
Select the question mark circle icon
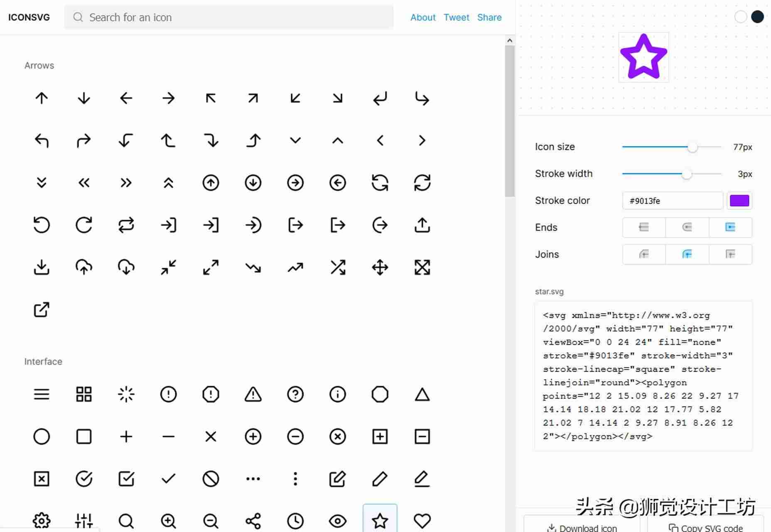[295, 394]
